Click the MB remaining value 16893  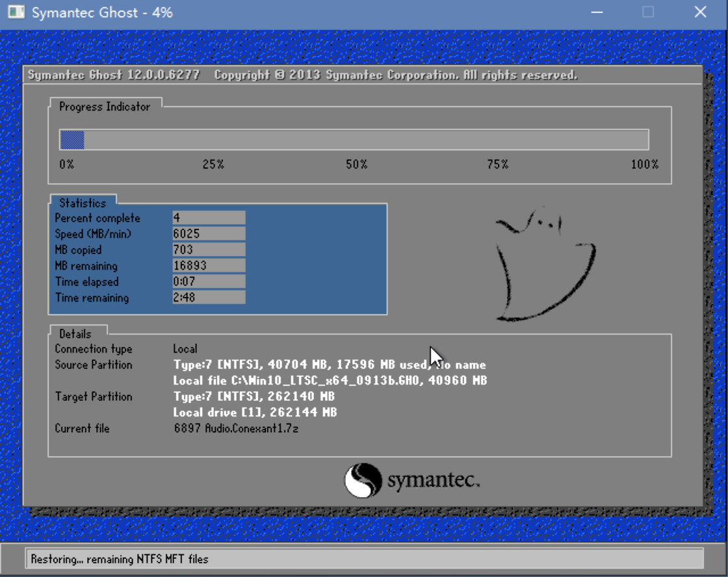[209, 266]
